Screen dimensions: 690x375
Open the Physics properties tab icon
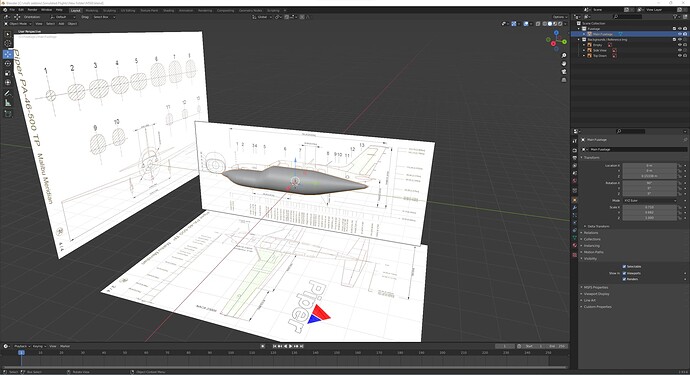[x=574, y=223]
